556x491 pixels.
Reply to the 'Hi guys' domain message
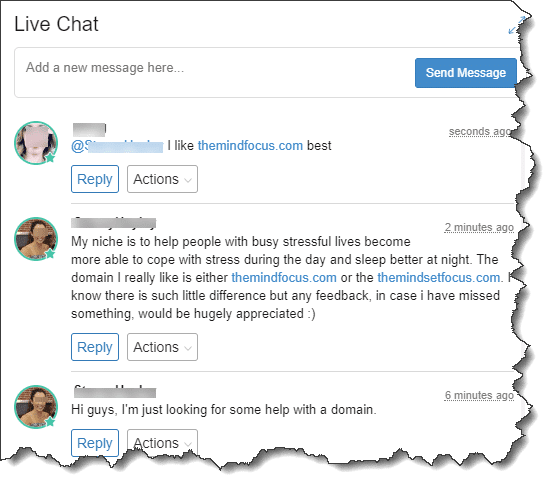(95, 443)
